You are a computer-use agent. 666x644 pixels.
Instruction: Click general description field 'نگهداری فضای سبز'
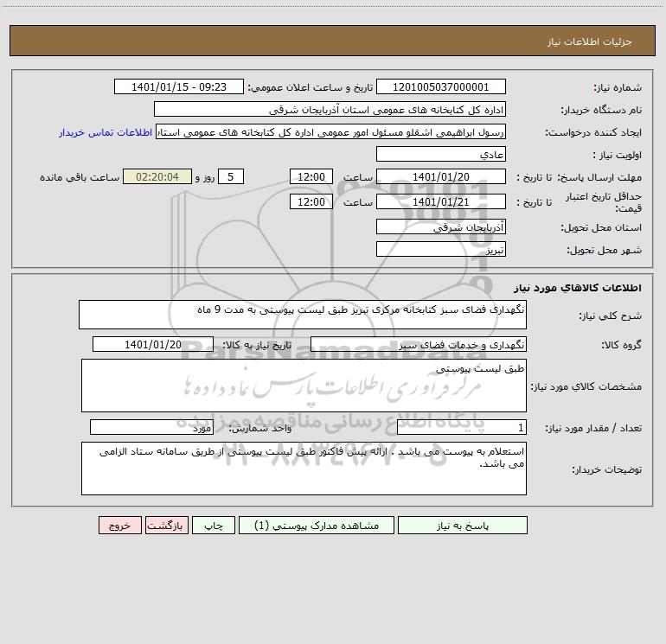point(303,315)
